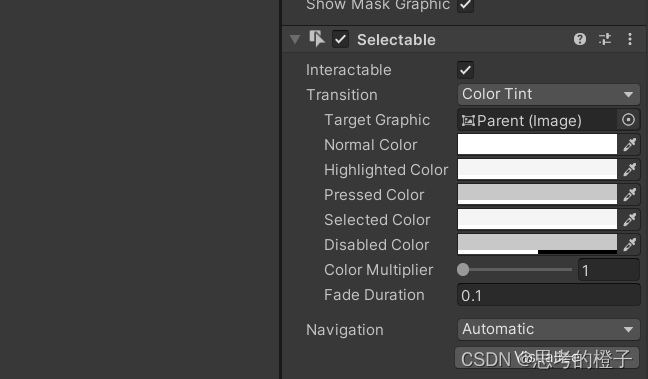Click the Fade Duration label

pos(374,295)
